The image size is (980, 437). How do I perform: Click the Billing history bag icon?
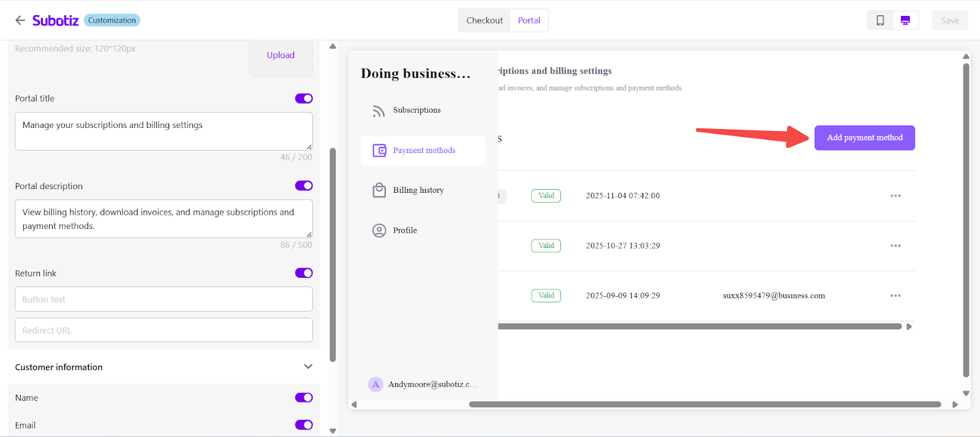pyautogui.click(x=379, y=190)
